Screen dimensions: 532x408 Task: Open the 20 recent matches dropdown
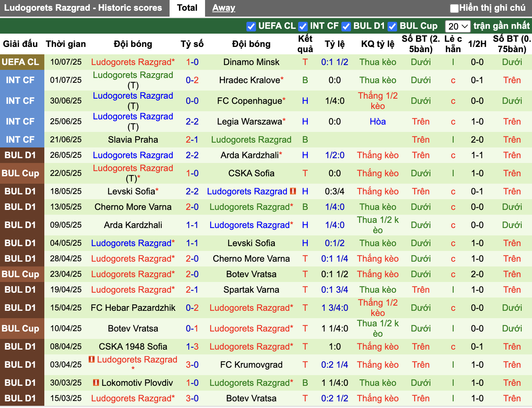coord(458,26)
